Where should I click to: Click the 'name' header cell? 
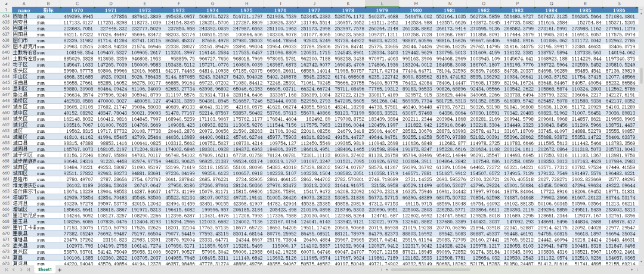tap(24, 10)
